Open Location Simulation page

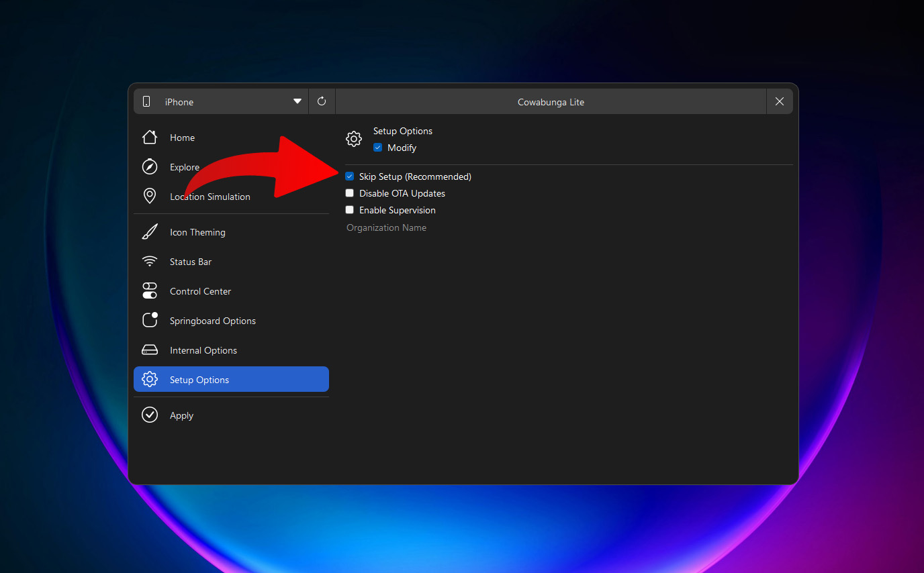[x=231, y=197]
